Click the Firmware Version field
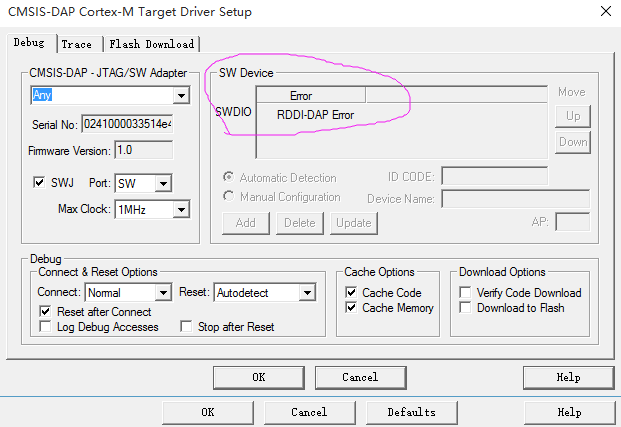Viewport: 621px width, 427px height. 144,150
